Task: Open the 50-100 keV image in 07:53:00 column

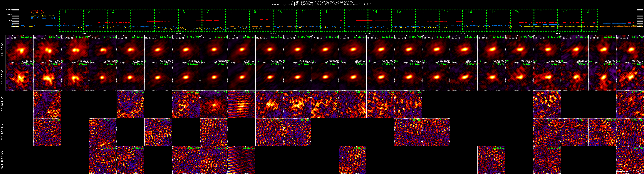Action: (x=186, y=160)
